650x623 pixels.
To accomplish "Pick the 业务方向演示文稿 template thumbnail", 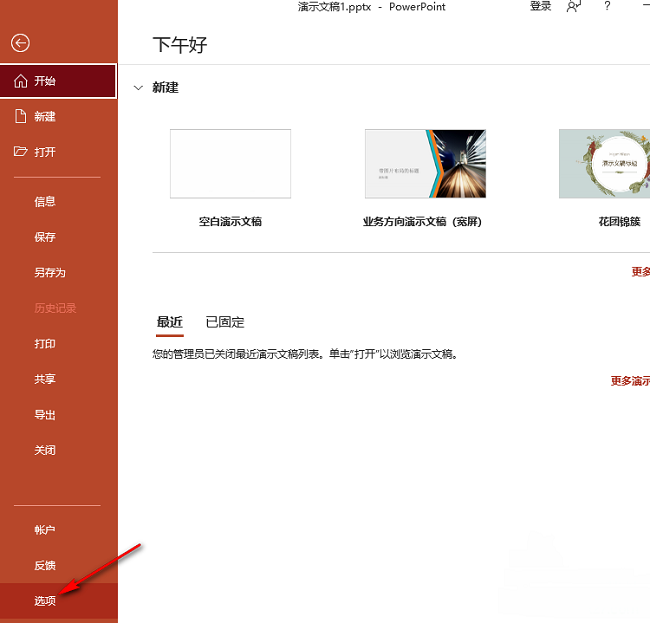I will 425,164.
